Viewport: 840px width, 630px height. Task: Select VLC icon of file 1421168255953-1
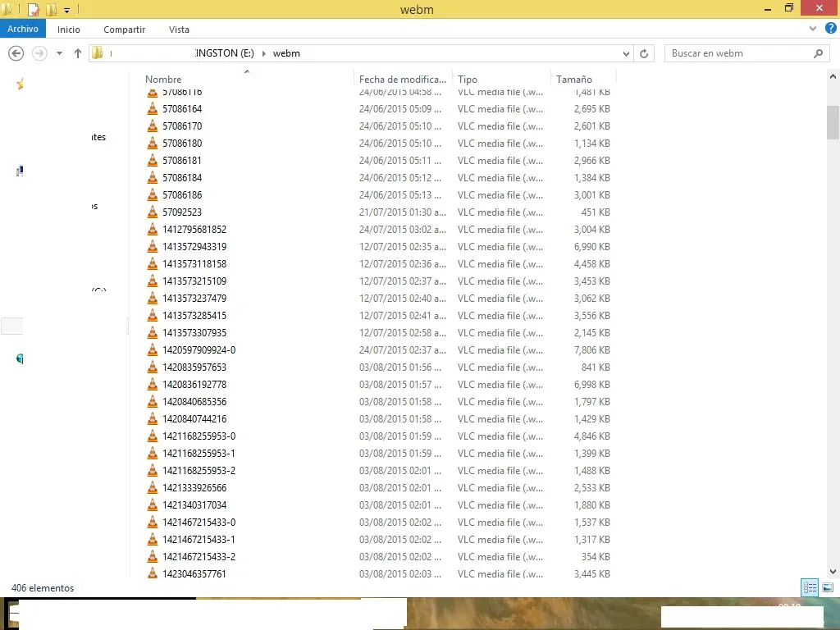(153, 453)
